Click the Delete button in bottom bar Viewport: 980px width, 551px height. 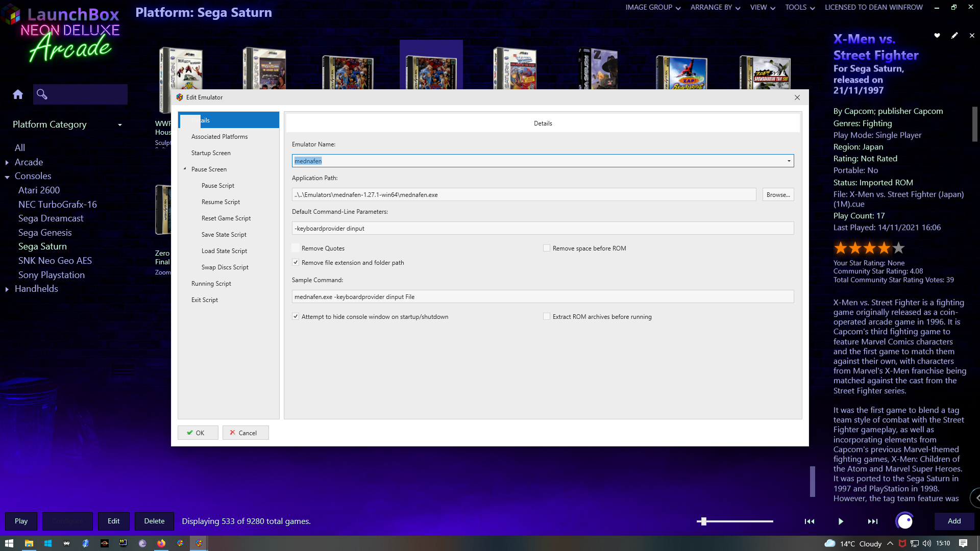[154, 521]
